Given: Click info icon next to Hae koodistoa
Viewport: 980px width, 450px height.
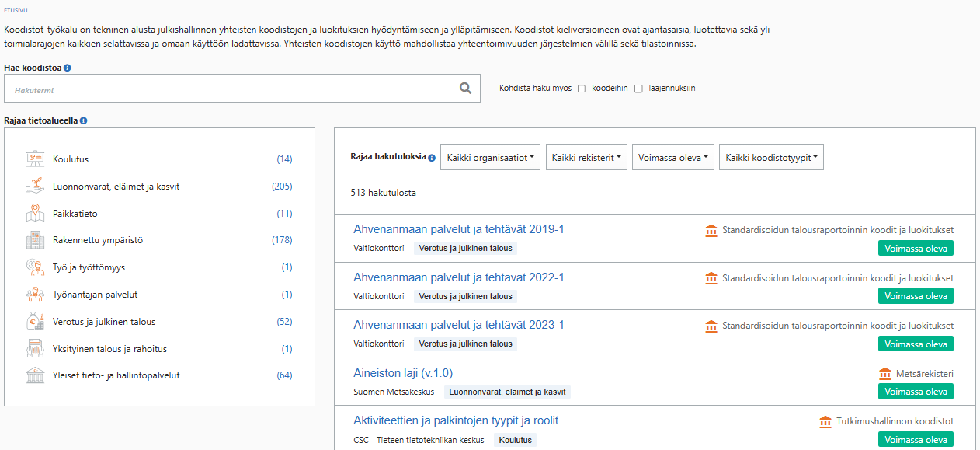Looking at the screenshot, I should pos(68,68).
